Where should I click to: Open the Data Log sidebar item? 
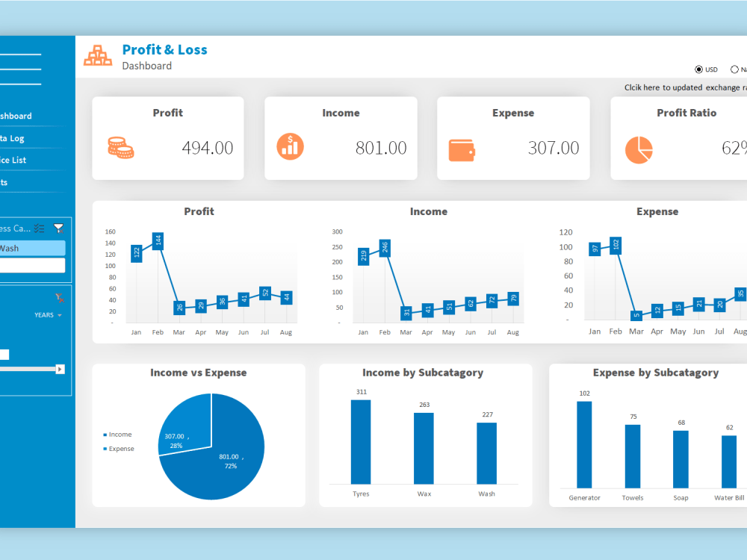12,138
